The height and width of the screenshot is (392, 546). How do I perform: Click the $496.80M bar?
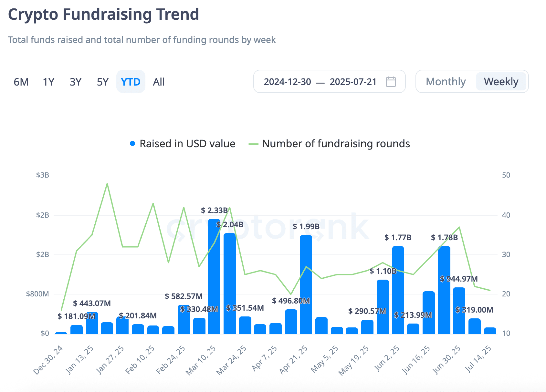[291, 322]
